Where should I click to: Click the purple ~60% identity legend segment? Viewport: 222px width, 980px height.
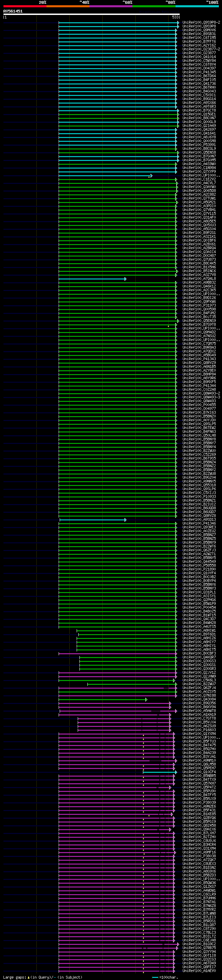111,6
